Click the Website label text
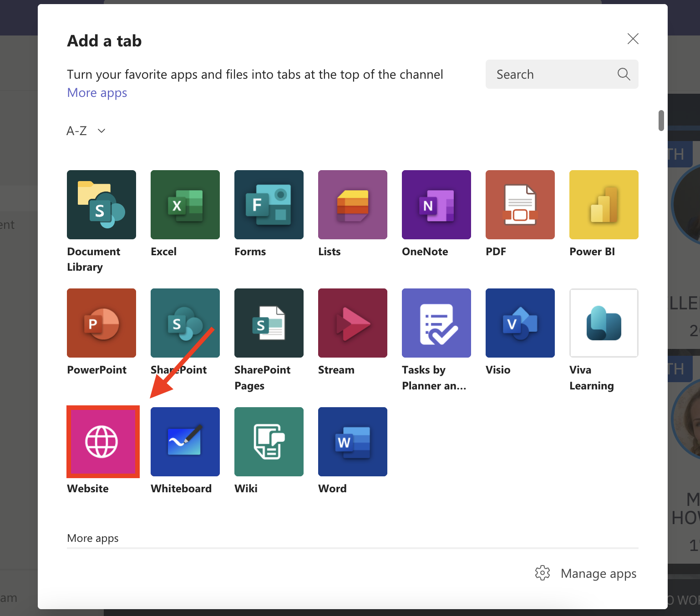The width and height of the screenshot is (700, 616). click(88, 489)
